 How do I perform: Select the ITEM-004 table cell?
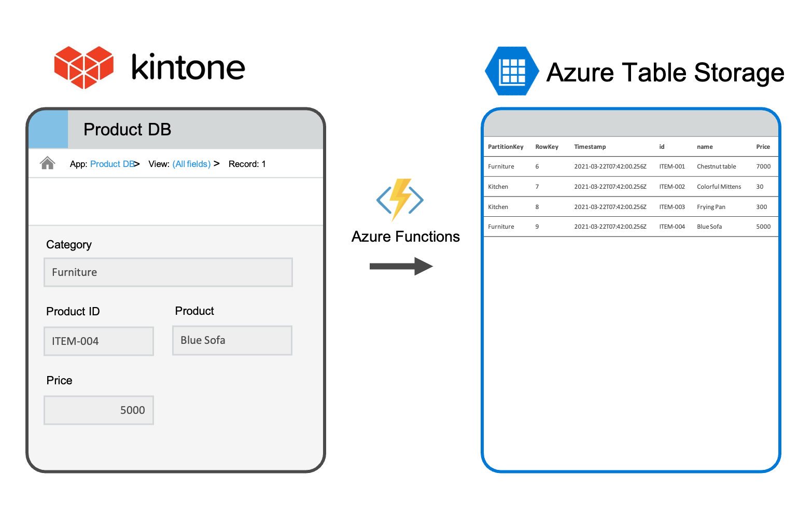(672, 227)
